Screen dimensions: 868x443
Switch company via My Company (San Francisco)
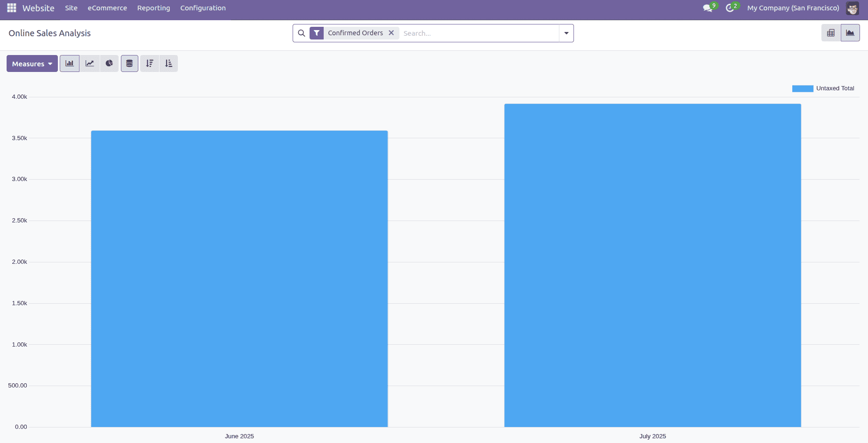793,8
